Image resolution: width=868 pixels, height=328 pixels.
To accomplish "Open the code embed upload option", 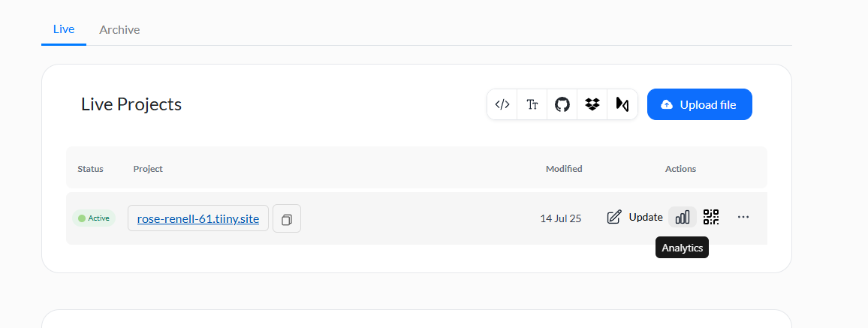I will click(502, 104).
